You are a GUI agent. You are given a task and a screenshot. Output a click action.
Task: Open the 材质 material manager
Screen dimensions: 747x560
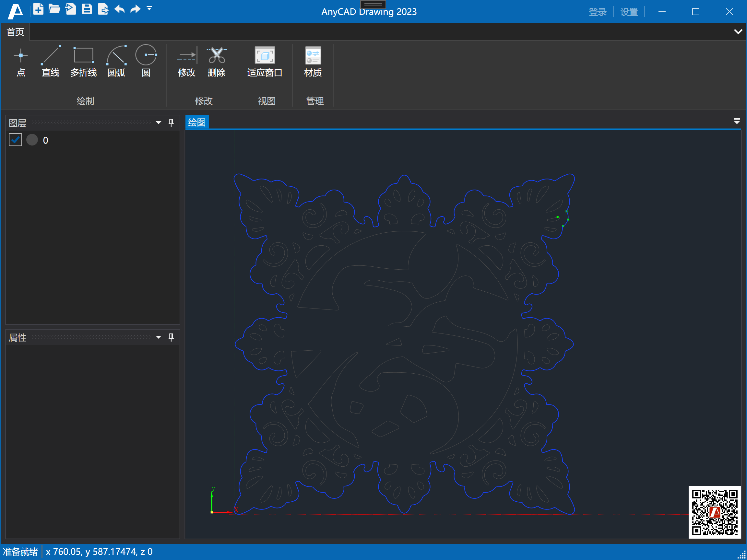[313, 62]
